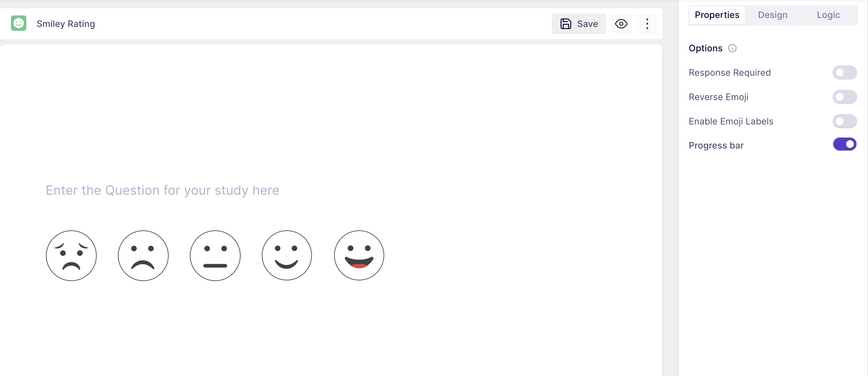This screenshot has height=376, width=868.
Task: Select the frowning sad emoji
Action: [143, 255]
